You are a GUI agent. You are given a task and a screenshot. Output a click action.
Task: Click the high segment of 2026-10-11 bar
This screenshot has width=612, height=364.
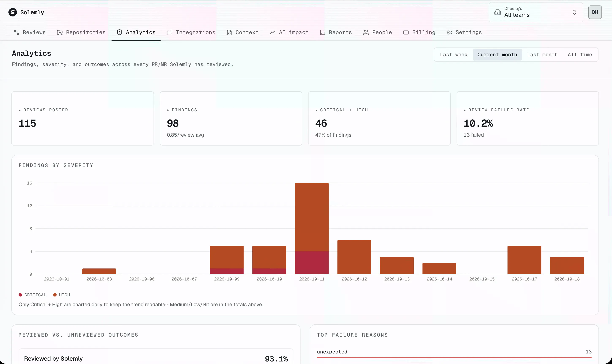point(312,217)
